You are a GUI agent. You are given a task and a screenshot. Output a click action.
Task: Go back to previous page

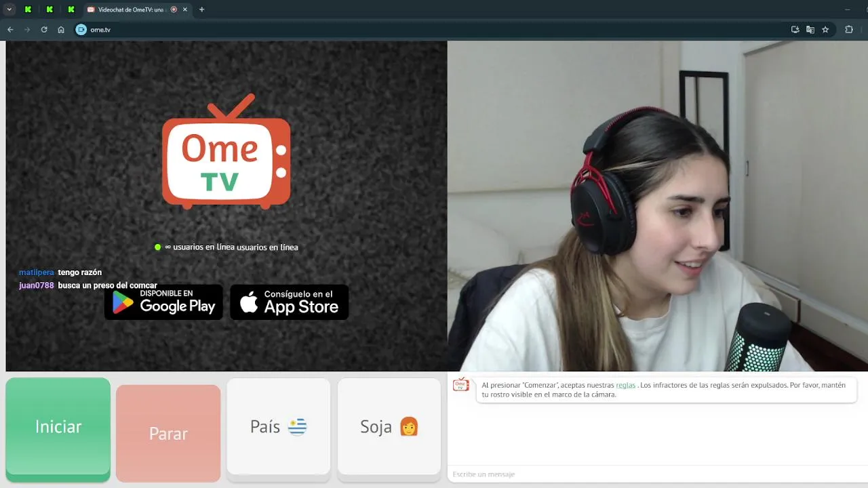pos(10,30)
